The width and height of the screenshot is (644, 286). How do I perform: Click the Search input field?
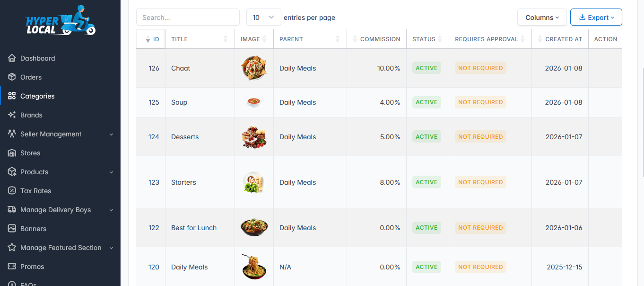(188, 18)
